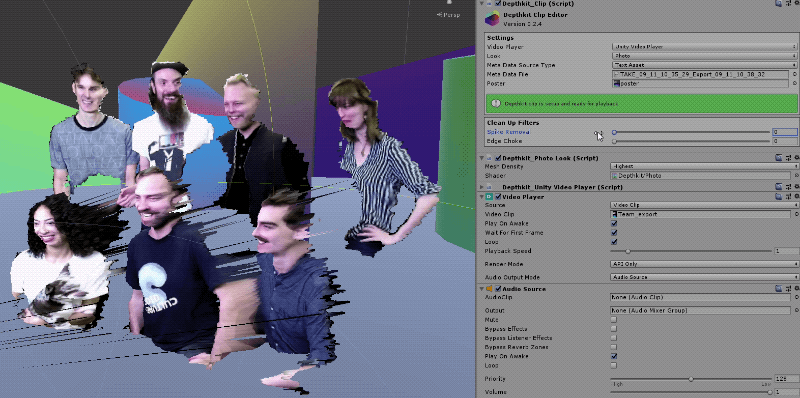The height and width of the screenshot is (398, 800).
Task: Adjust the Edge Choke slider
Action: click(x=691, y=141)
